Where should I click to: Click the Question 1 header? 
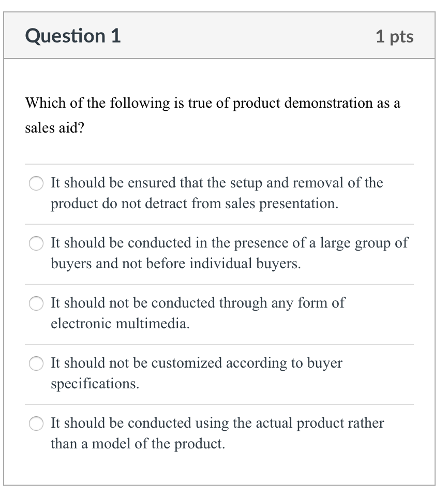click(72, 36)
